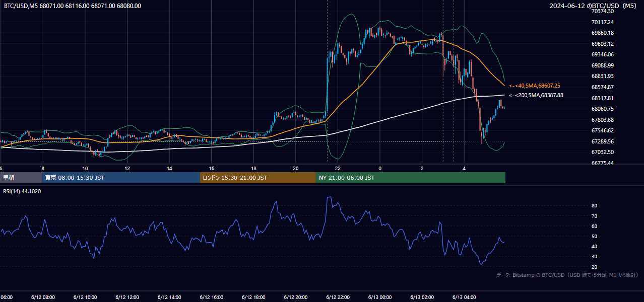Click the hour label 14 under the price chart
This screenshot has width=644, height=302.
pyautogui.click(x=169, y=168)
